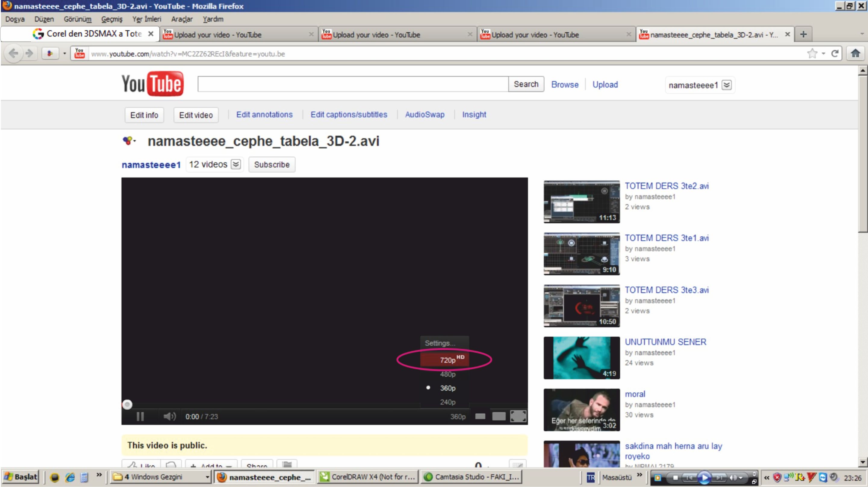Viewport: 868px width, 487px height.
Task: Click the flag icon below the video
Action: pos(287,464)
